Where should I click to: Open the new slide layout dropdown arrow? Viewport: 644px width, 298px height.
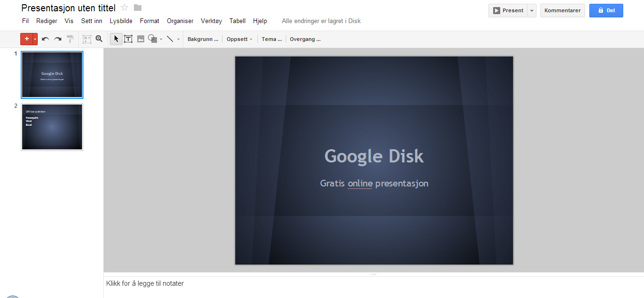(35, 39)
